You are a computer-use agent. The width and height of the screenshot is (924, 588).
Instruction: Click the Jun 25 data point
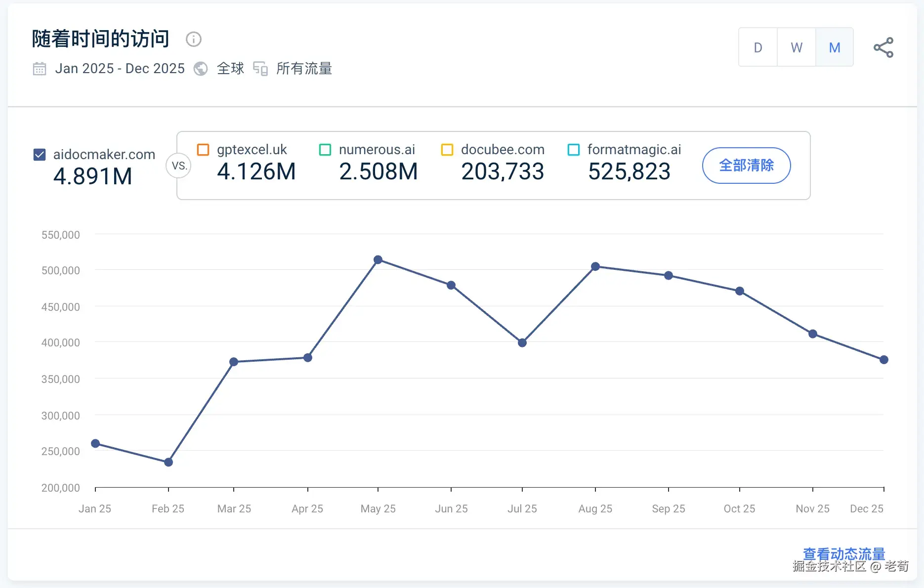(451, 286)
